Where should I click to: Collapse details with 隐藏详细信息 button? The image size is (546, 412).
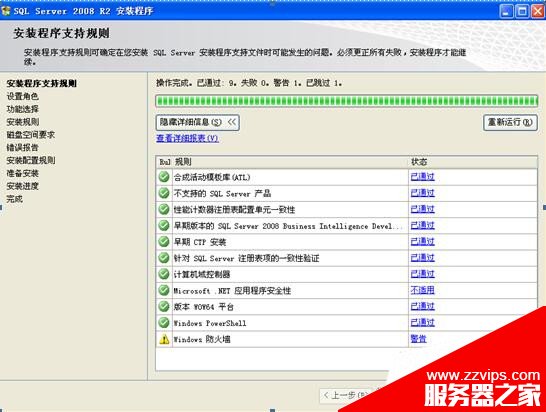coord(197,122)
